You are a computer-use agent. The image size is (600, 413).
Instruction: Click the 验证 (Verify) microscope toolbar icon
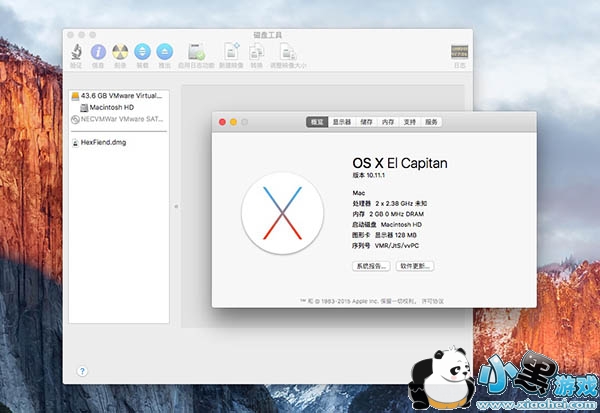pyautogui.click(x=76, y=52)
